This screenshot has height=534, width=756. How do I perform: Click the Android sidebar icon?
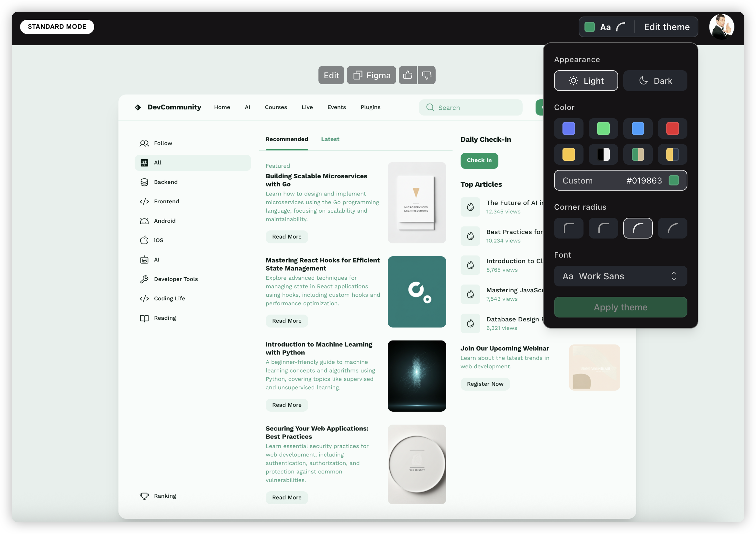pyautogui.click(x=144, y=221)
